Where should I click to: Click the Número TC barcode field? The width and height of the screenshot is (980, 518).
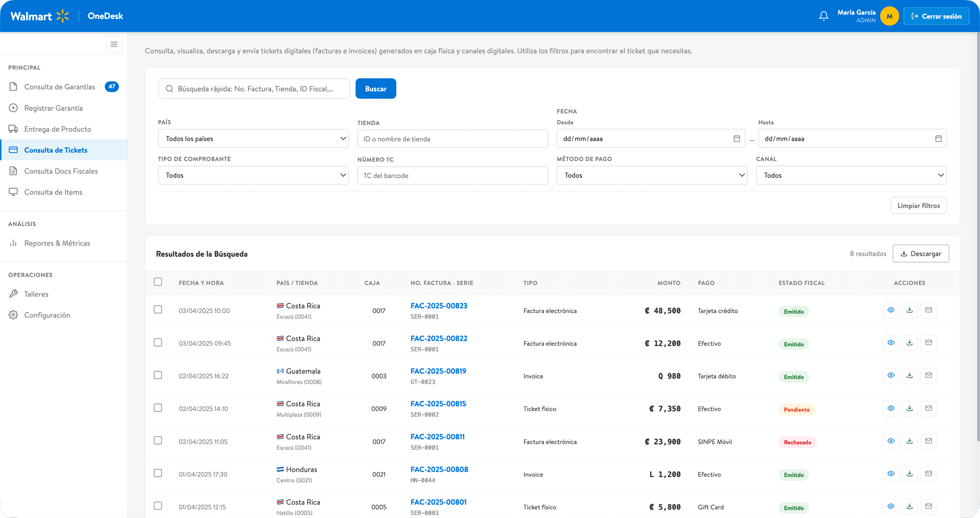[x=453, y=176]
